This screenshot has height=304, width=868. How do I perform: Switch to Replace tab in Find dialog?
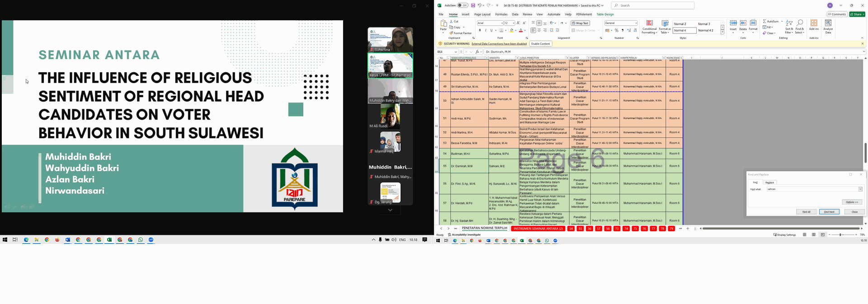pos(769,182)
